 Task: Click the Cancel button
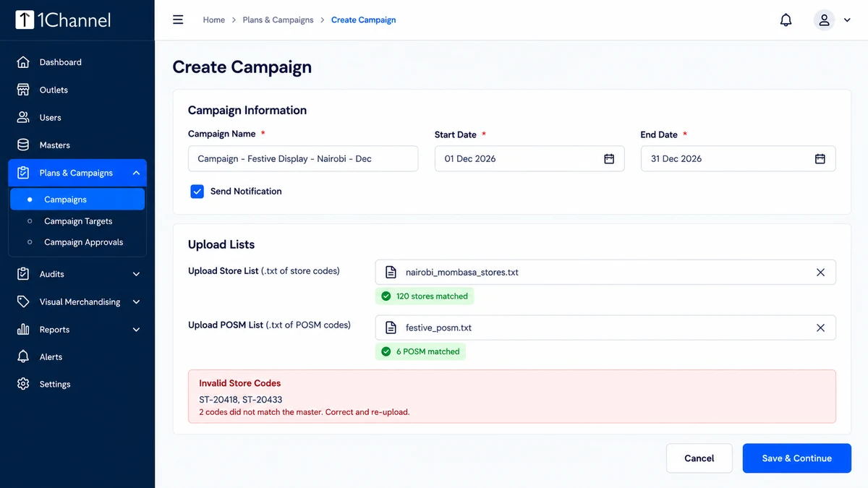tap(699, 458)
